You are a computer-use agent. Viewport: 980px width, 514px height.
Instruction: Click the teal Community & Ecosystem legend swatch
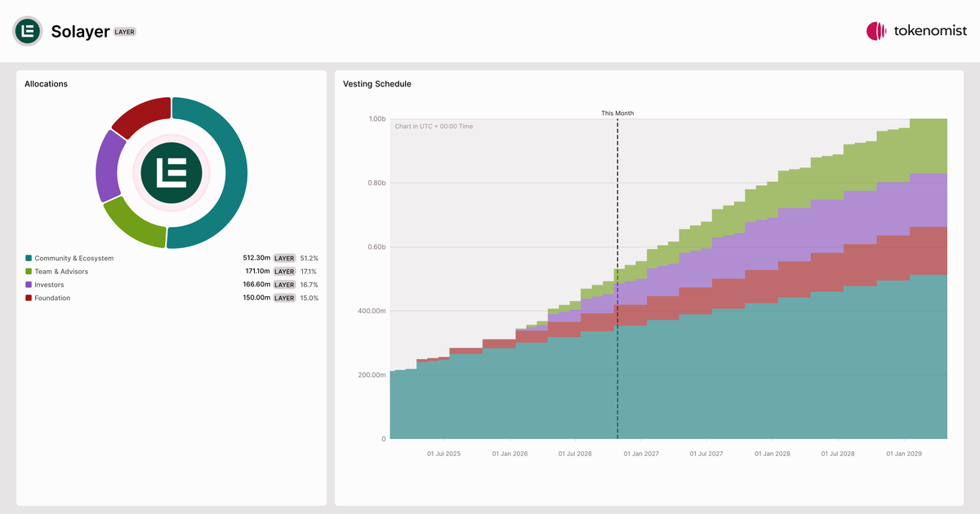(x=29, y=259)
